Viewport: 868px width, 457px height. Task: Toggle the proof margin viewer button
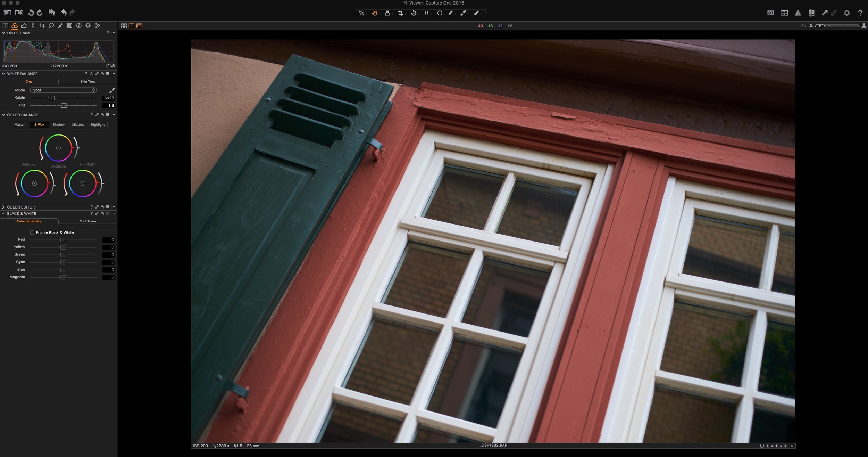(139, 26)
